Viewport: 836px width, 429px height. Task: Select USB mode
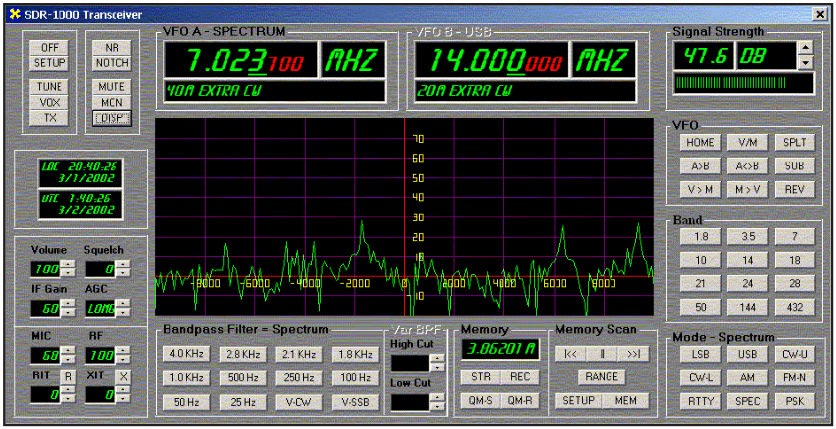[x=747, y=354]
